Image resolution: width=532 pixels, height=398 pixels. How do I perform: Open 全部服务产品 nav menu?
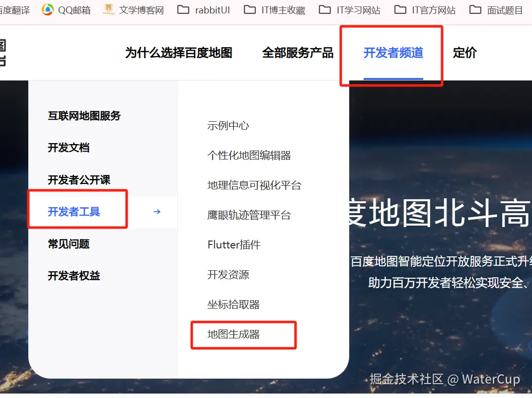click(x=298, y=53)
